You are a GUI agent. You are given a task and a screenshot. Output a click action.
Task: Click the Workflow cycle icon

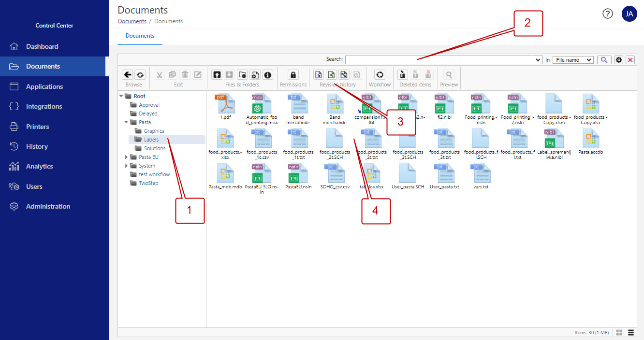tap(380, 74)
